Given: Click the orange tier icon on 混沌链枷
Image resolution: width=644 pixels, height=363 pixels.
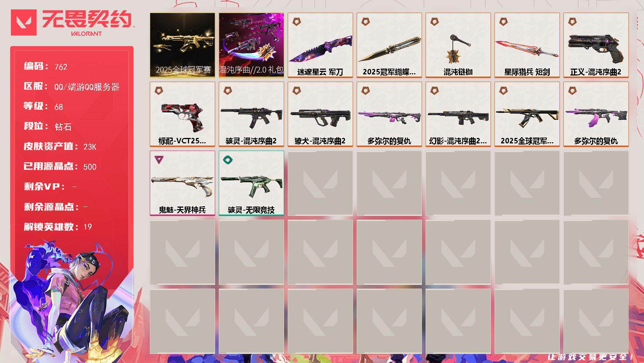Looking at the screenshot, I should pyautogui.click(x=434, y=21).
